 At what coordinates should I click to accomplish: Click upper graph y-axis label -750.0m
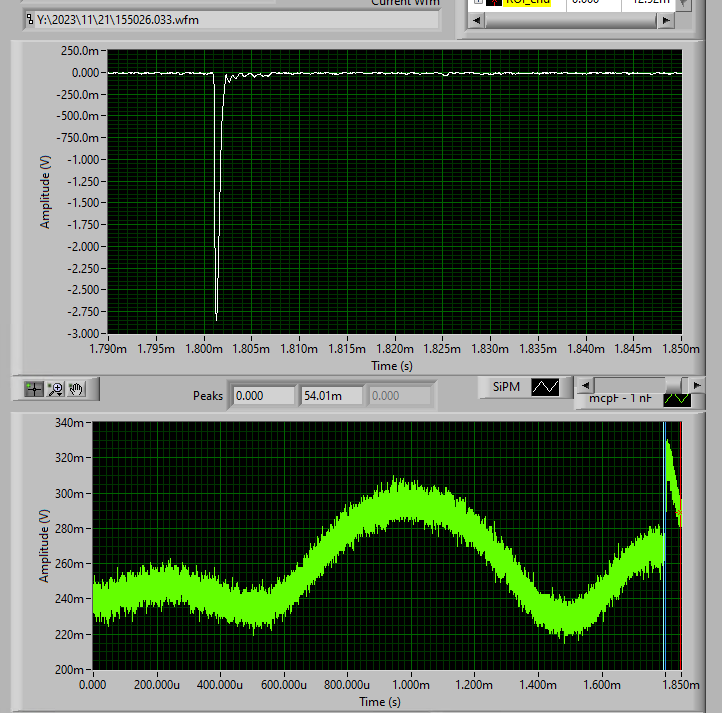(x=77, y=138)
